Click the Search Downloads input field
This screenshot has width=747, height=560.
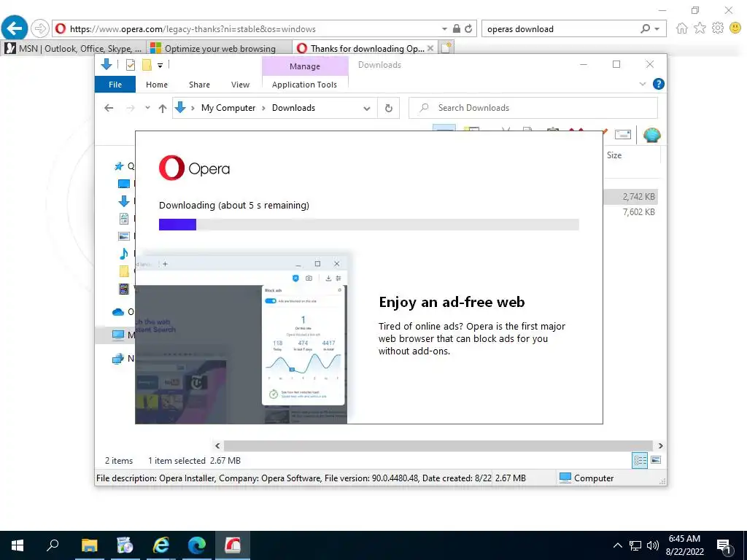pos(533,108)
